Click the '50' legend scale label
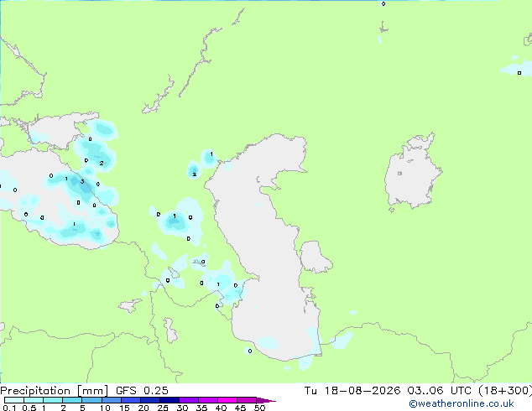 (x=259, y=408)
